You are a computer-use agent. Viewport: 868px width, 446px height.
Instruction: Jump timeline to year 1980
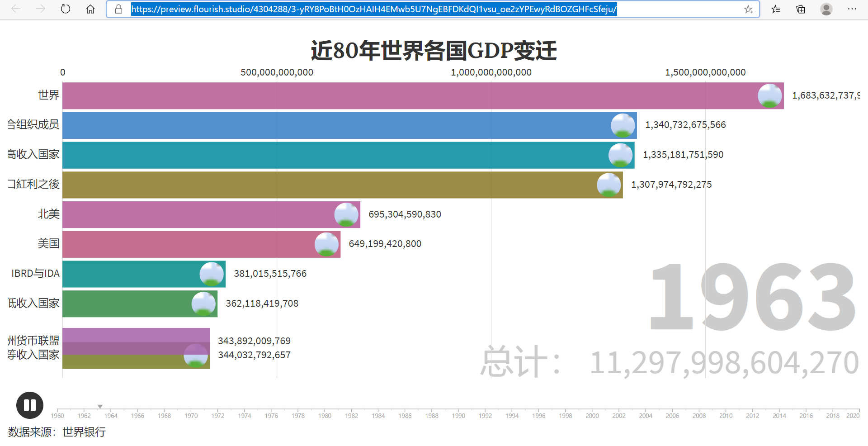[x=325, y=416]
